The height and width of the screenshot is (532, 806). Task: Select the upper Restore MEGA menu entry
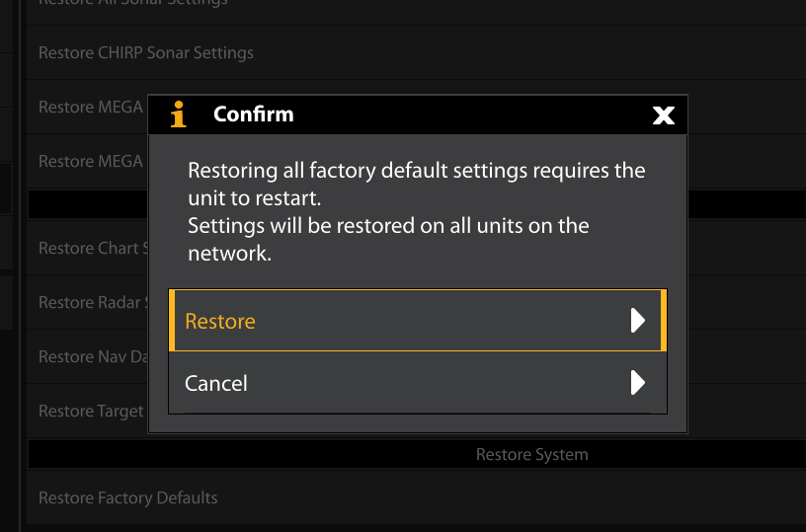(x=91, y=107)
